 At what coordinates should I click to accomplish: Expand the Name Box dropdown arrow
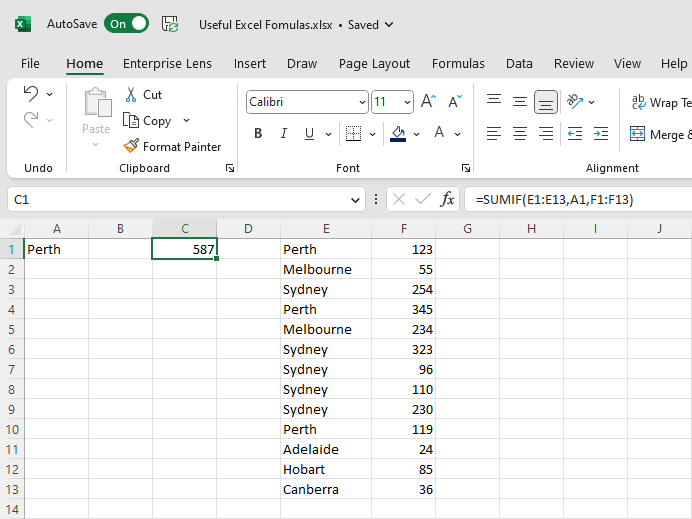(357, 200)
